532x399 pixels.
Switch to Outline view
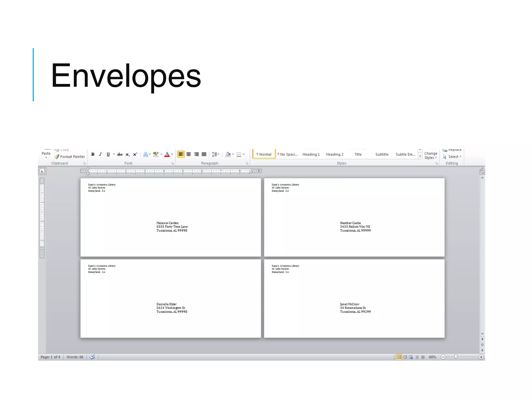point(417,357)
